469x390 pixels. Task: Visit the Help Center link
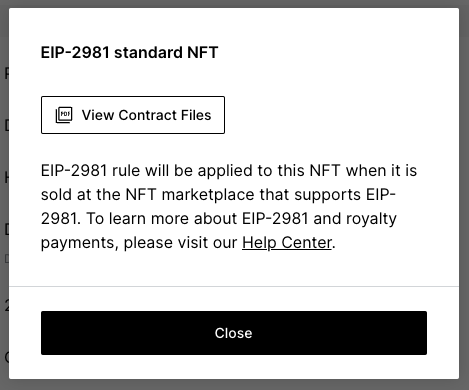click(287, 242)
